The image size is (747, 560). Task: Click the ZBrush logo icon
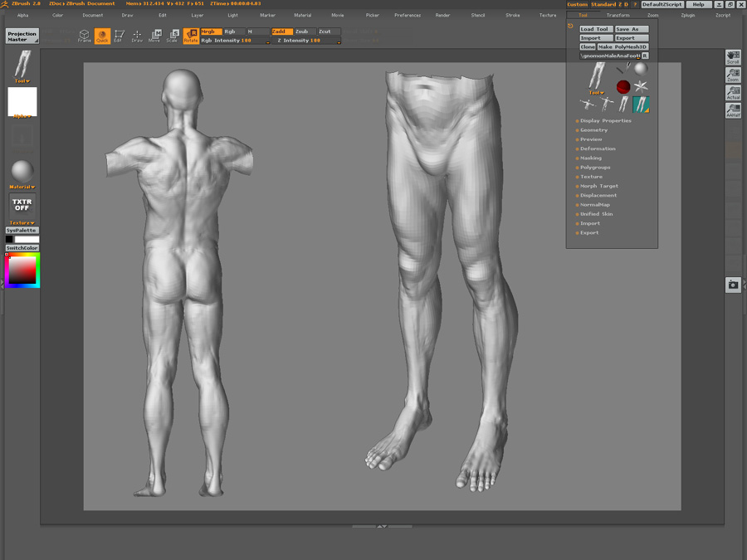point(4,4)
